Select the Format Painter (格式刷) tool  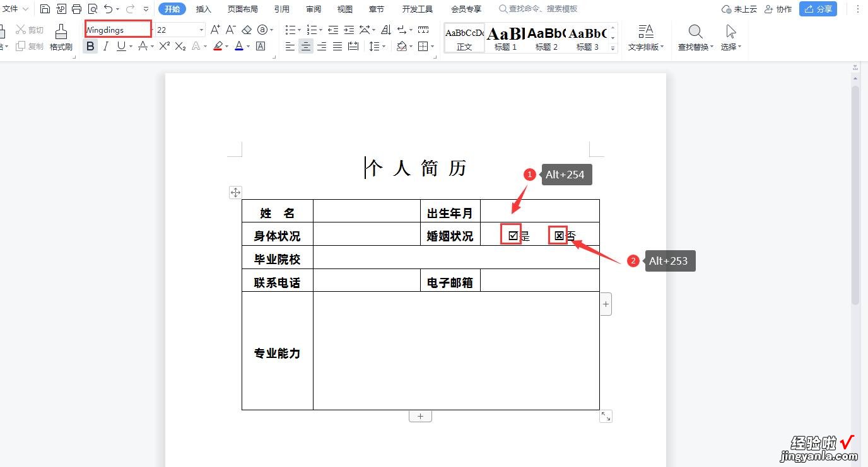tap(61, 38)
